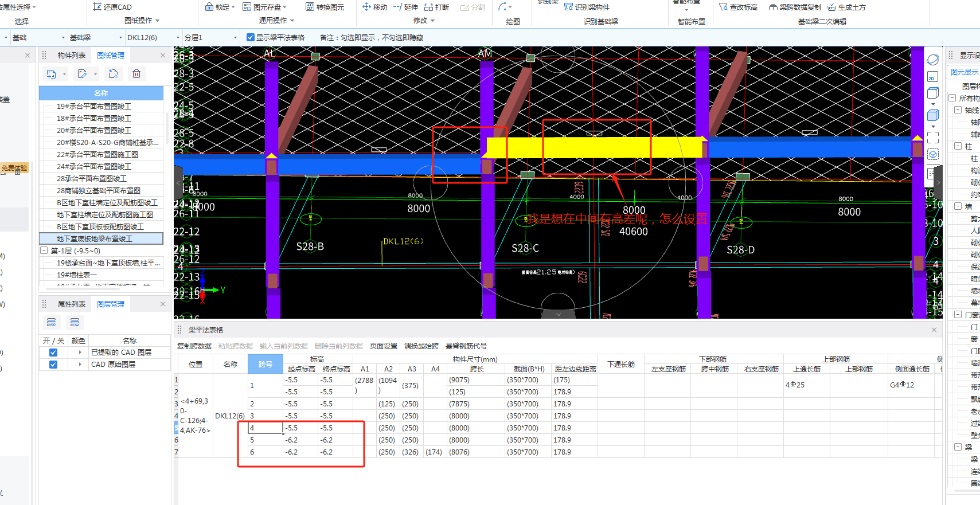This screenshot has height=505, width=980.
Task: Click the dashed cube partial 3D icon
Action: (933, 155)
